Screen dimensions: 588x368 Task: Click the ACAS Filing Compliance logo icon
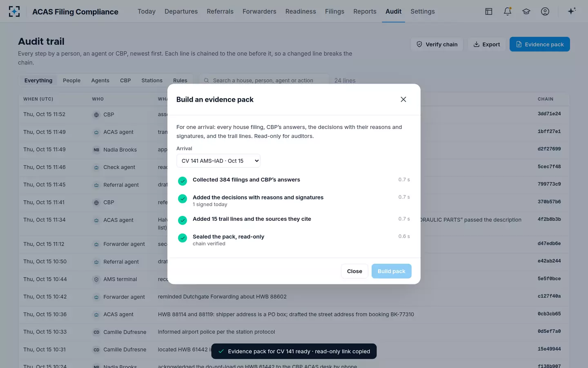point(14,11)
